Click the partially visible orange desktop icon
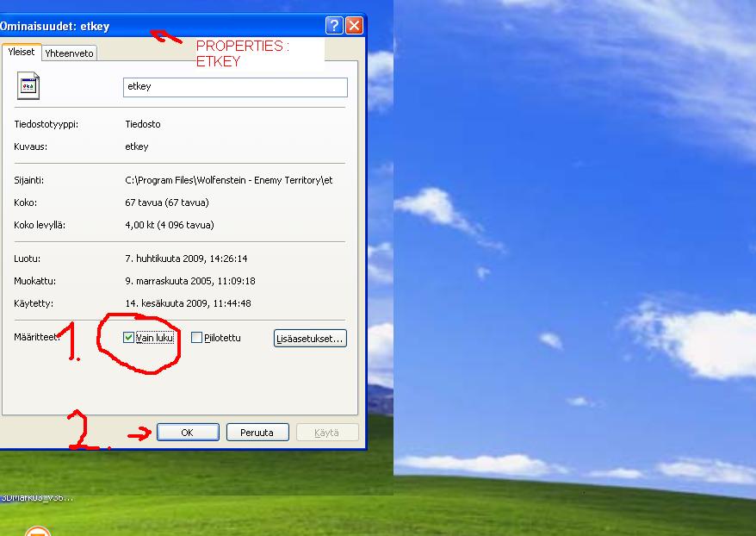Viewport: 756px width, 536px height. click(x=37, y=530)
